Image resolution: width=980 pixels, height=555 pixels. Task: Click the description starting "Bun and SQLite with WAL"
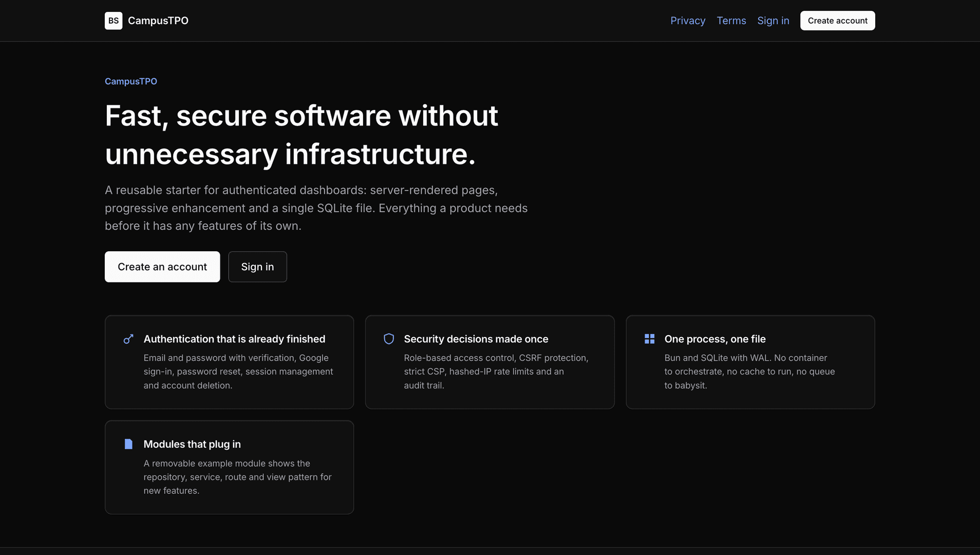pyautogui.click(x=750, y=372)
